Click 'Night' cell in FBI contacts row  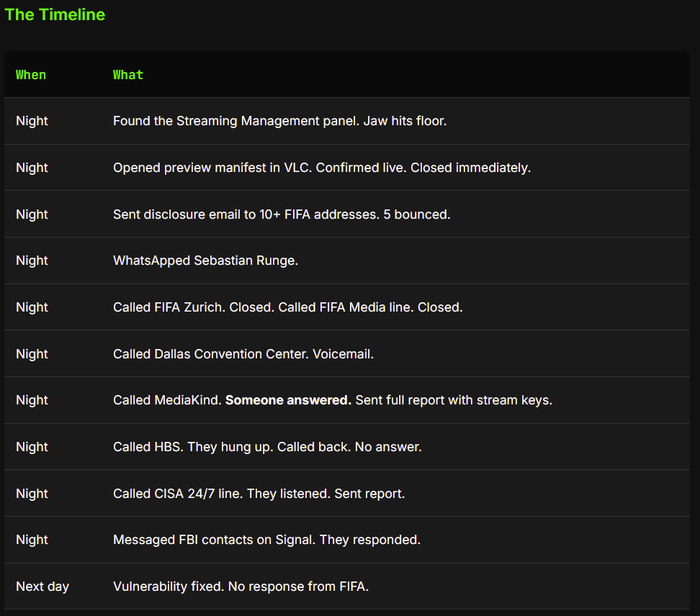32,540
